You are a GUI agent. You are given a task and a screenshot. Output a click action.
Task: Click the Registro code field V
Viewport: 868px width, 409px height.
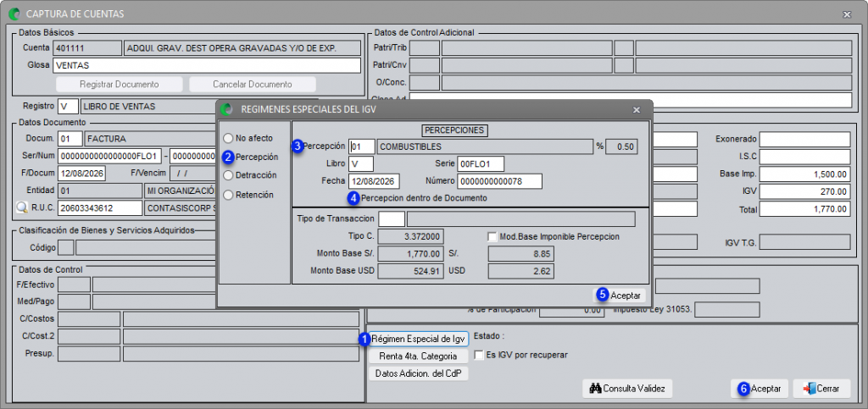click(x=68, y=107)
